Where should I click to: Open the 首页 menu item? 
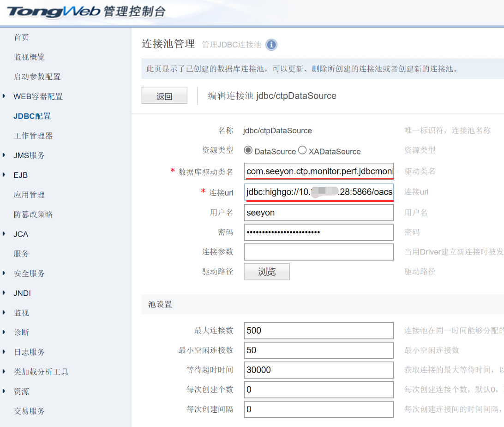(21, 37)
